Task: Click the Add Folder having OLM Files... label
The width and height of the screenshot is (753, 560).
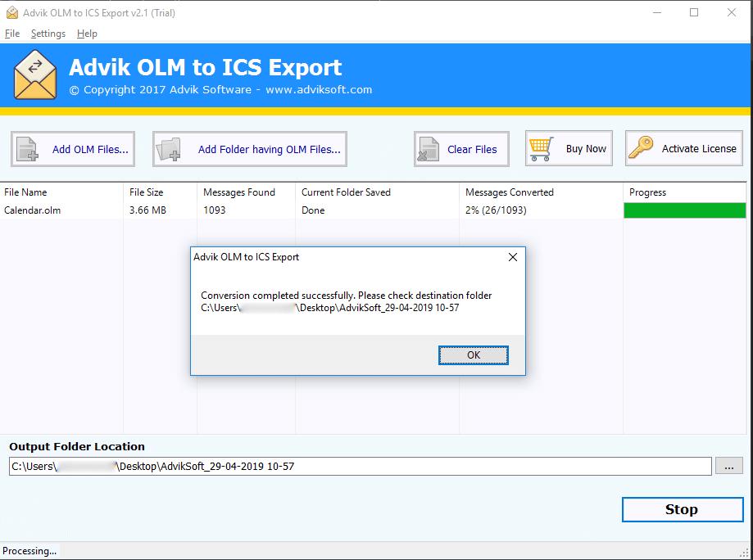Action: click(x=270, y=149)
